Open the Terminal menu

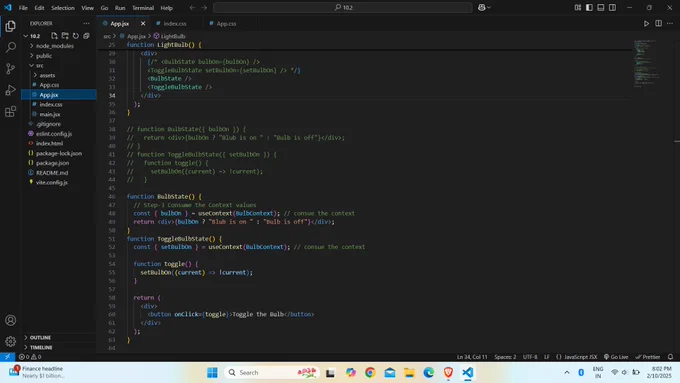coord(143,8)
